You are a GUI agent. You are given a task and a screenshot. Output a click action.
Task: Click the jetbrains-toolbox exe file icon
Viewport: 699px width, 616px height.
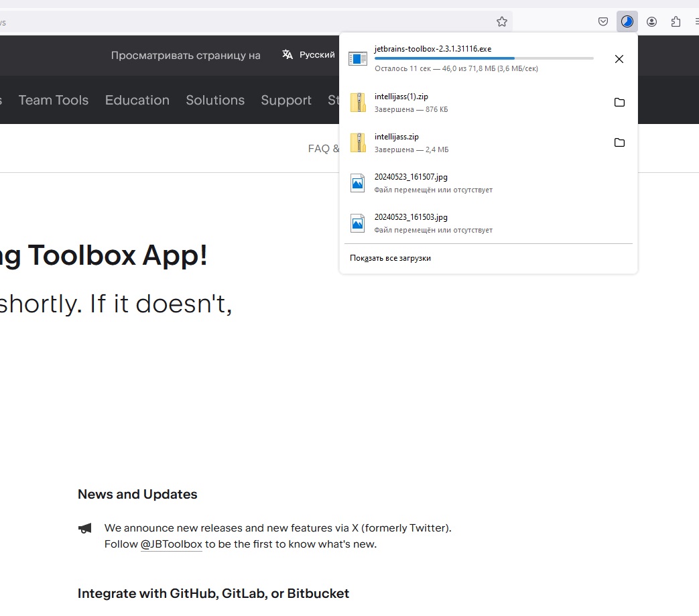coord(357,58)
